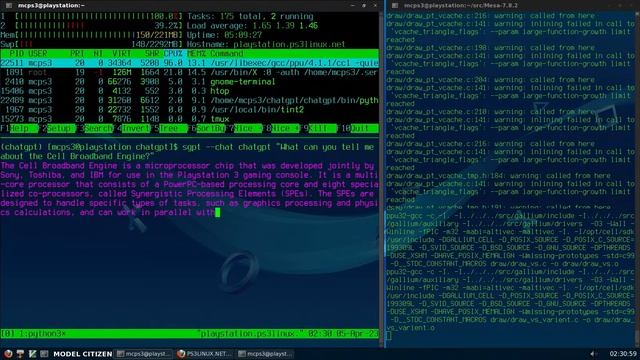Switch to first mcps3@playst... taskbar window
The image size is (640, 360).
tap(144, 354)
